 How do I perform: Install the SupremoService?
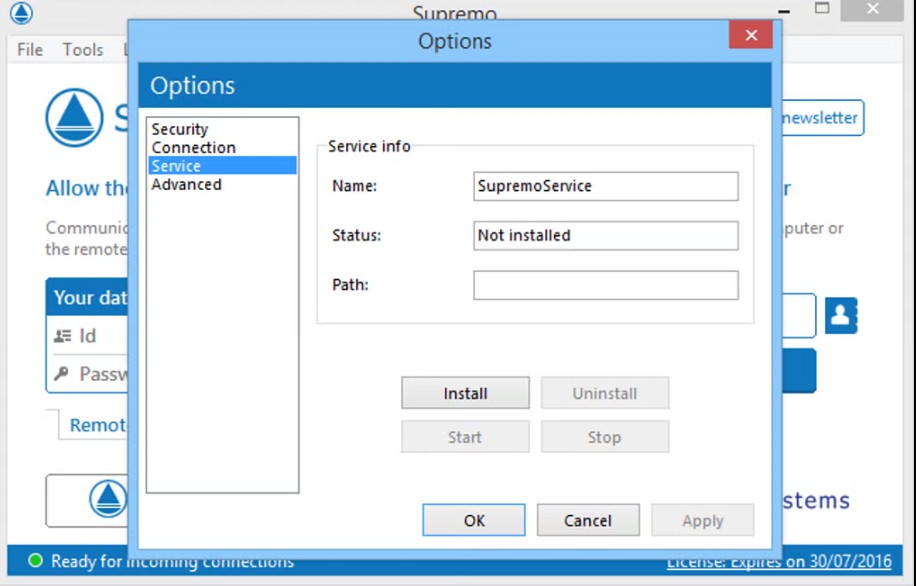point(465,392)
